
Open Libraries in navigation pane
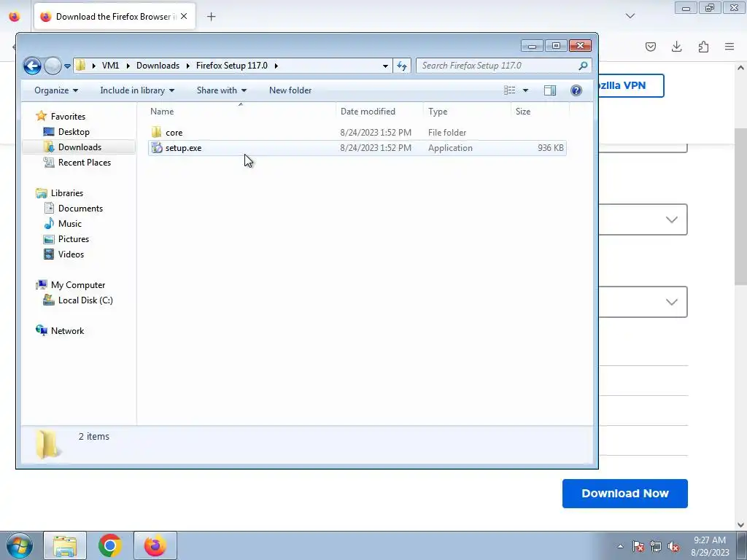[x=66, y=193]
